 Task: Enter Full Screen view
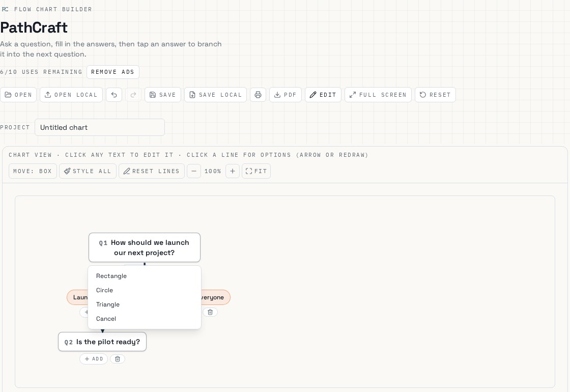378,95
